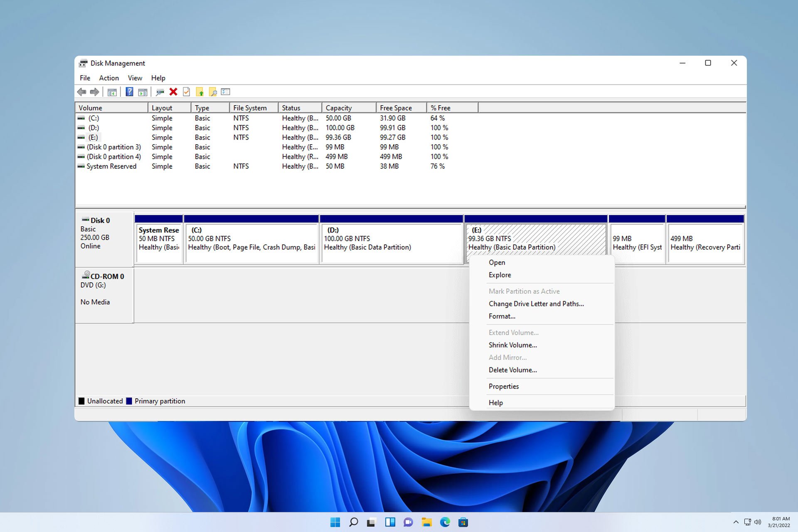Open File Explorer from the taskbar
The image size is (798, 532).
tap(426, 522)
